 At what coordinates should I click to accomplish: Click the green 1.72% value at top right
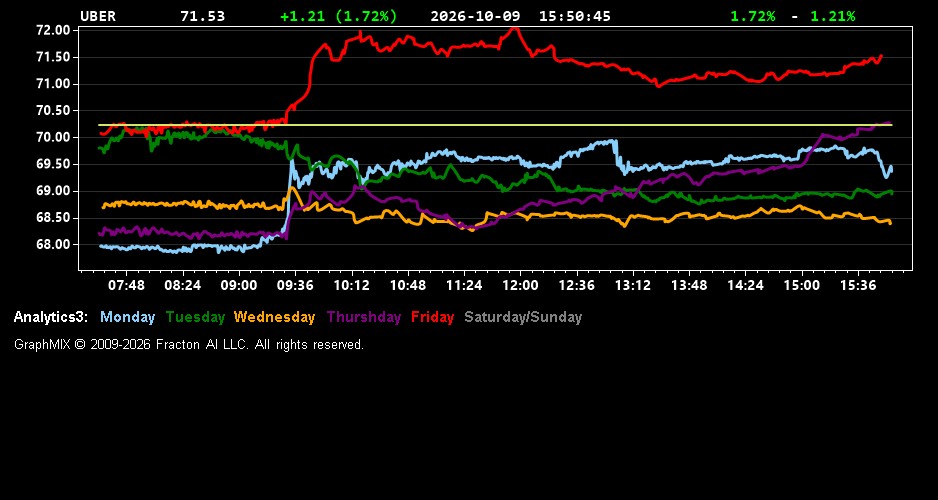point(753,16)
